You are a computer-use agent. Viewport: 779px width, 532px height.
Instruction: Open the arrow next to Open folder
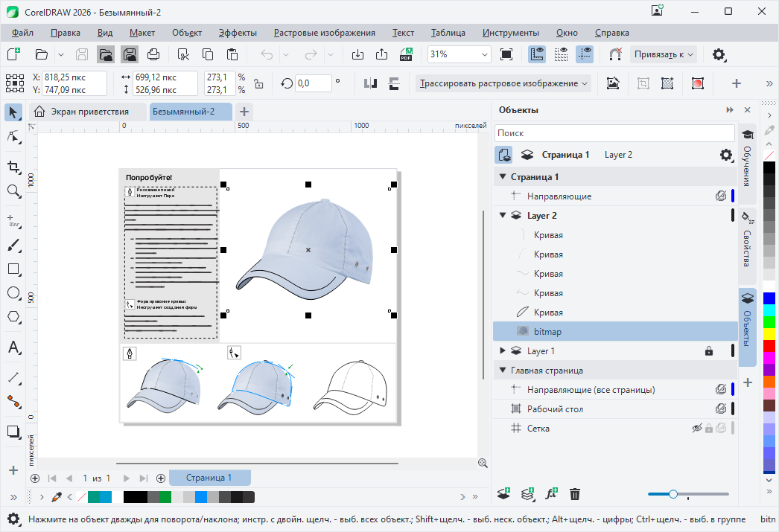coord(61,54)
